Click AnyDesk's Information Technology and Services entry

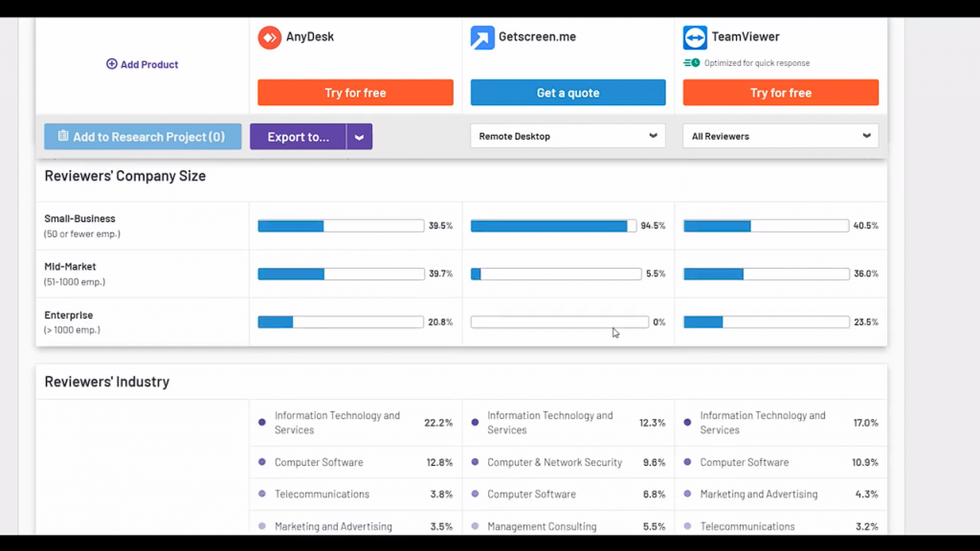pyautogui.click(x=338, y=423)
